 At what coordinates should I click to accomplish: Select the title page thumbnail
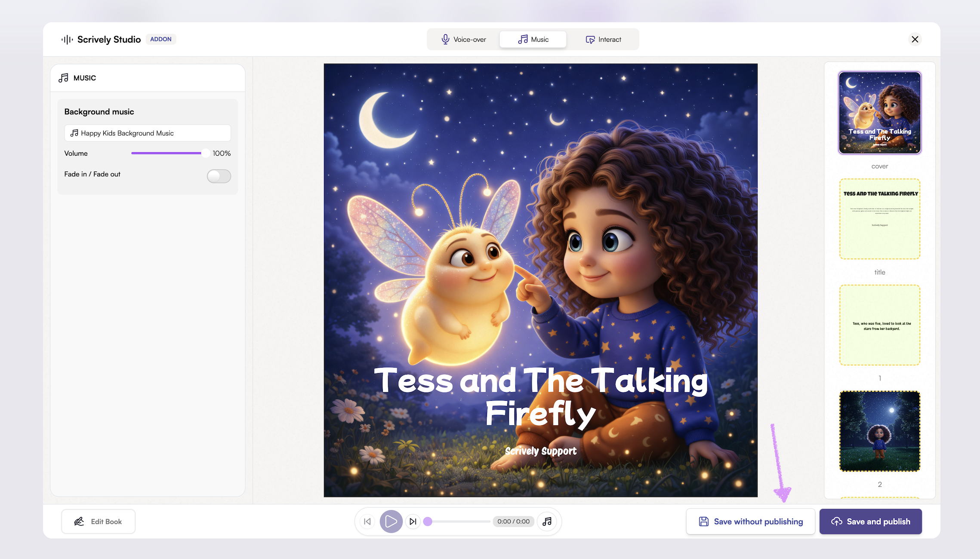click(879, 219)
